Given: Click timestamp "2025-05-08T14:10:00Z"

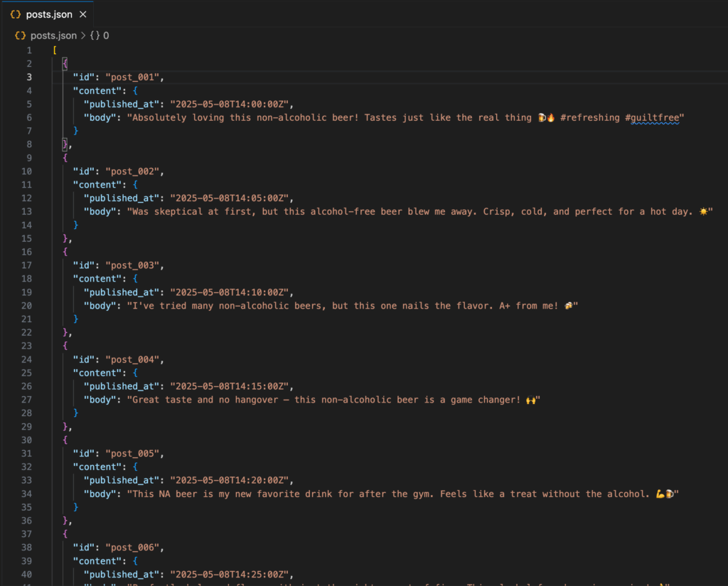Looking at the screenshot, I should [x=230, y=292].
